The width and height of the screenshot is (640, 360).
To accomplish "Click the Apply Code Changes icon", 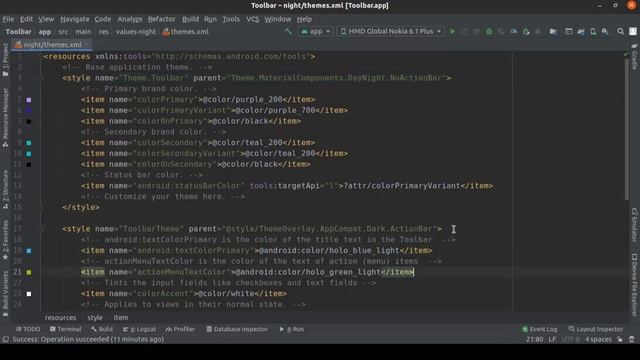I will pyautogui.click(x=477, y=31).
